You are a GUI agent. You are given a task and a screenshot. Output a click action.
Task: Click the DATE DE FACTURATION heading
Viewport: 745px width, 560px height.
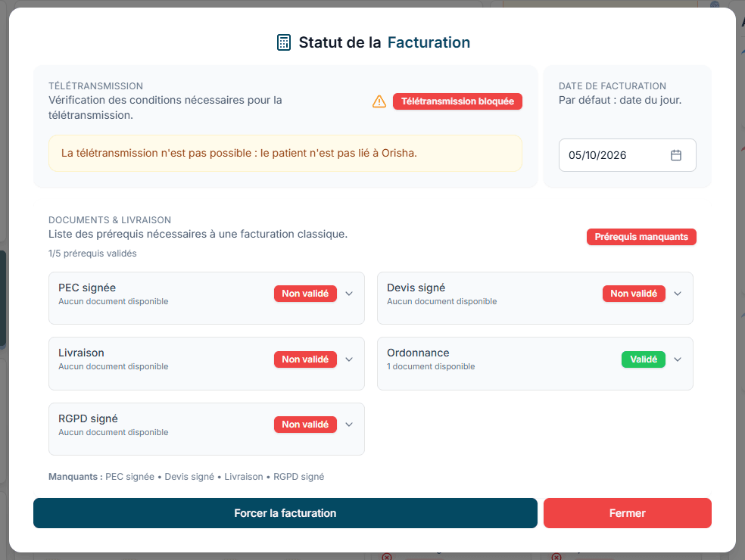click(x=612, y=86)
